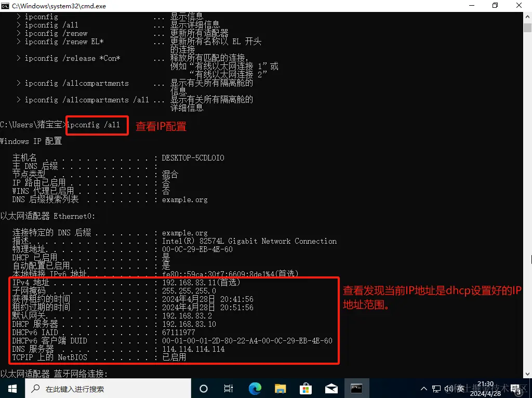Image resolution: width=532 pixels, height=398 pixels.
Task: Open the Windows Start menu
Action: [x=12, y=389]
